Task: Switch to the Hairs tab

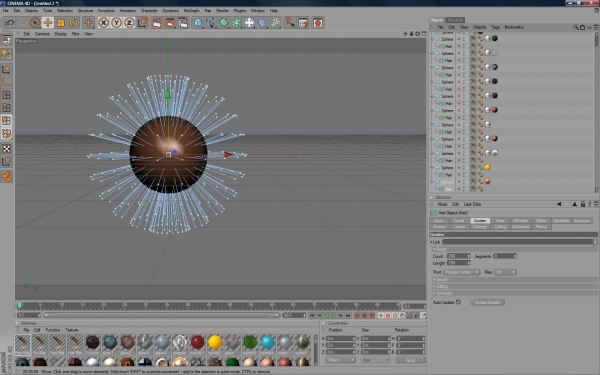Action: [500, 220]
